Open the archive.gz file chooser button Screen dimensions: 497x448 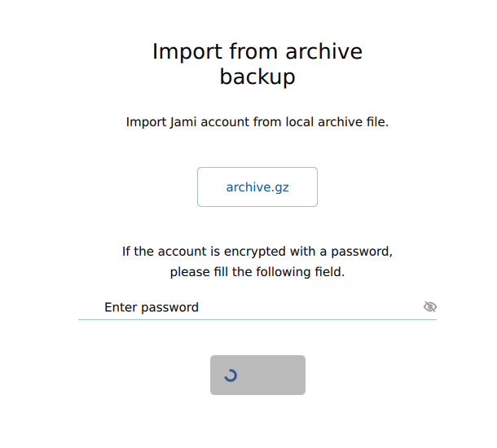click(x=257, y=187)
